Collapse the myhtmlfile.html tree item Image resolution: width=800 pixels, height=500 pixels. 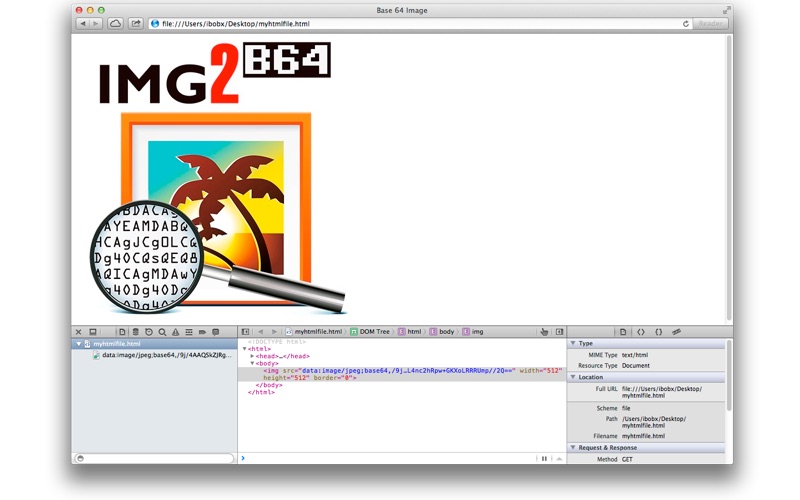pyautogui.click(x=79, y=344)
